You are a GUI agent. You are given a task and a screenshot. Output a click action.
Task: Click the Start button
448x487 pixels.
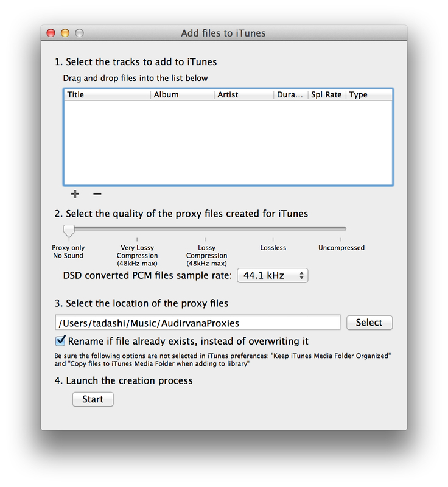point(93,399)
